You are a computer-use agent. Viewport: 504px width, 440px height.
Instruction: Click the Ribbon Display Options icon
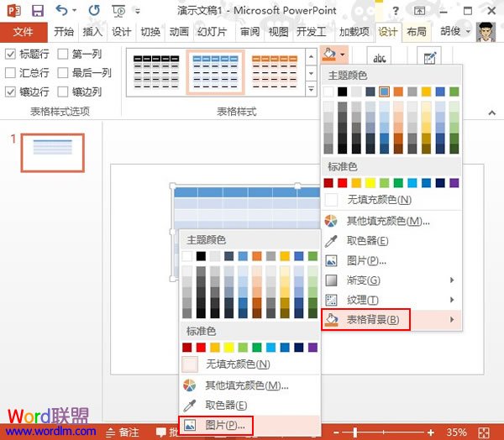tap(419, 11)
